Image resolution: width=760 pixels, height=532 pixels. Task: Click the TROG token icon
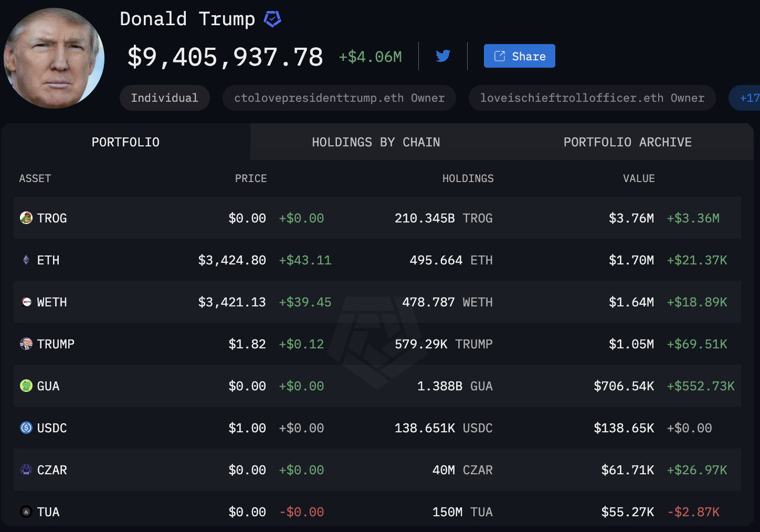coord(26,218)
